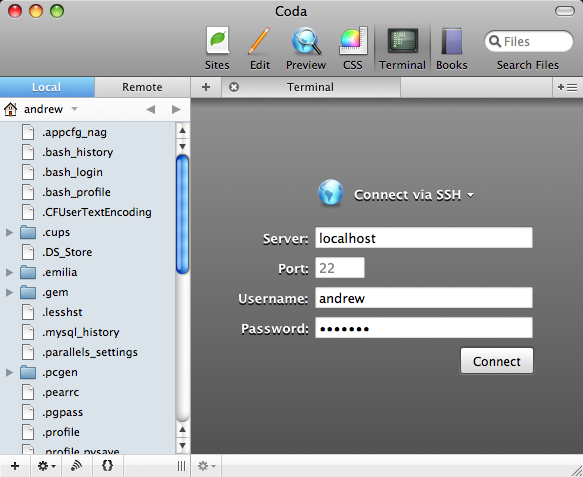Expand the .emilia folder
Screen dimensions: 583x477
tap(9, 273)
